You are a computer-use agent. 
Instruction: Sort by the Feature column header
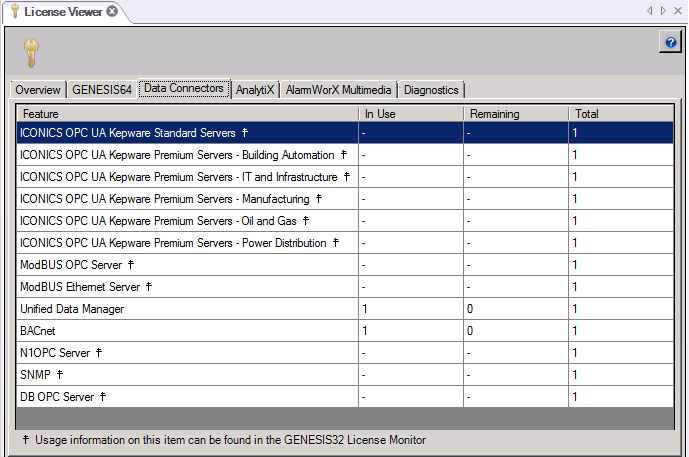[x=187, y=114]
